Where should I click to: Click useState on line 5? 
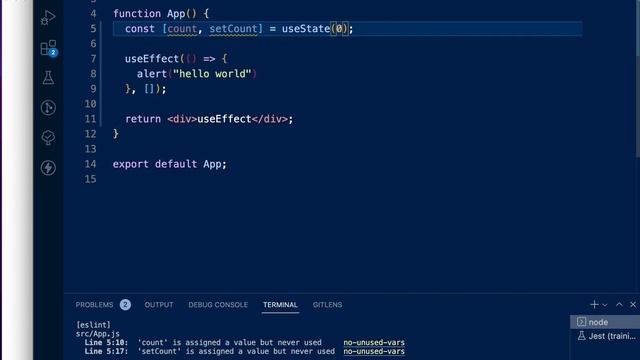coord(306,29)
